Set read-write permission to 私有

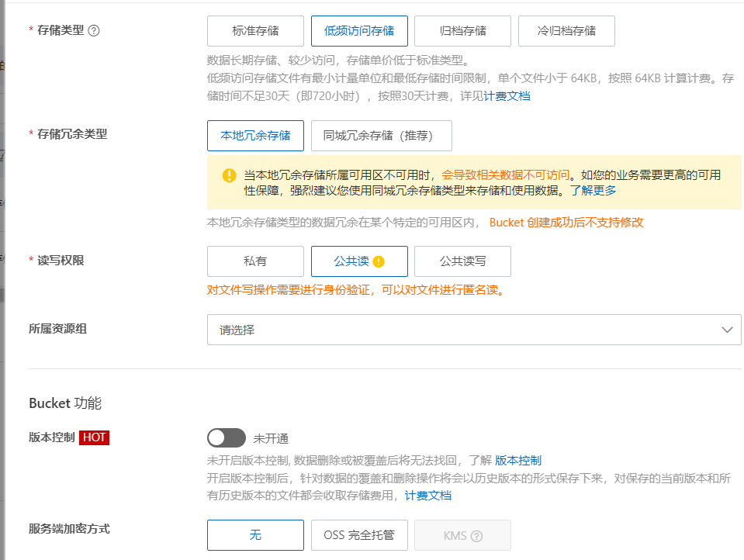pos(255,261)
